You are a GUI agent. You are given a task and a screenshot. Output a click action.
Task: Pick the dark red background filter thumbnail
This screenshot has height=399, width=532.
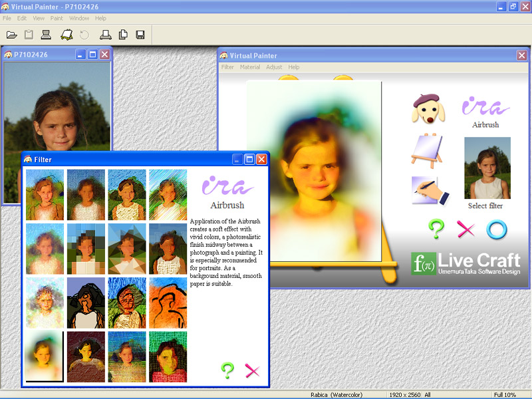click(x=86, y=357)
